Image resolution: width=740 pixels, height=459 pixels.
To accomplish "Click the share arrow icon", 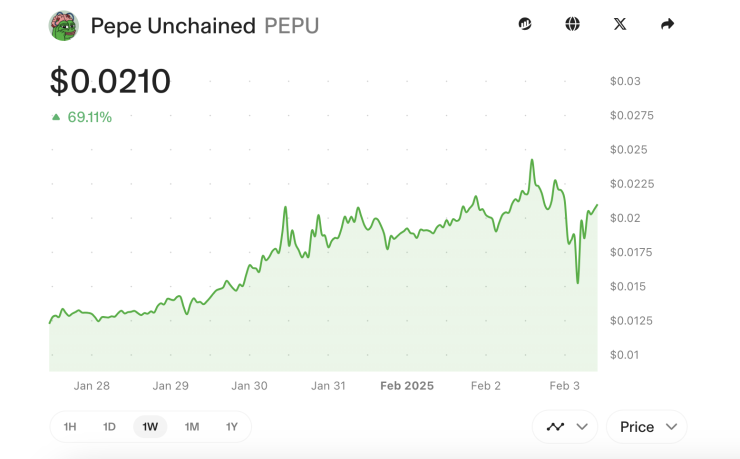I will (x=668, y=24).
